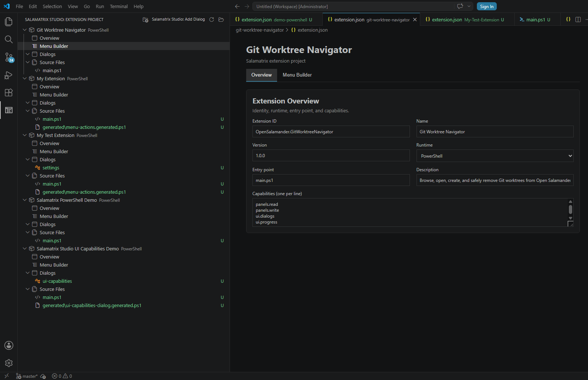Open generated\ui-capabilities-dialog.generated.ps1 file

124,305
